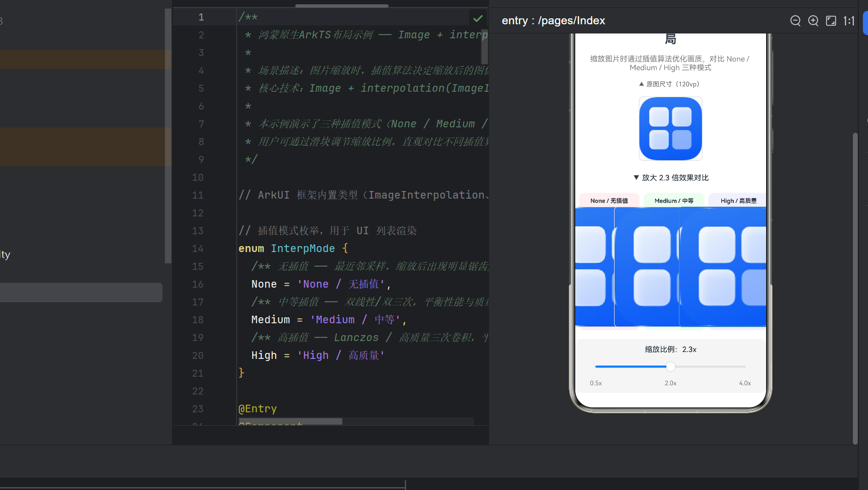868x490 pixels.
Task: Select the 'Medium / 中等' tab in preview
Action: point(674,201)
